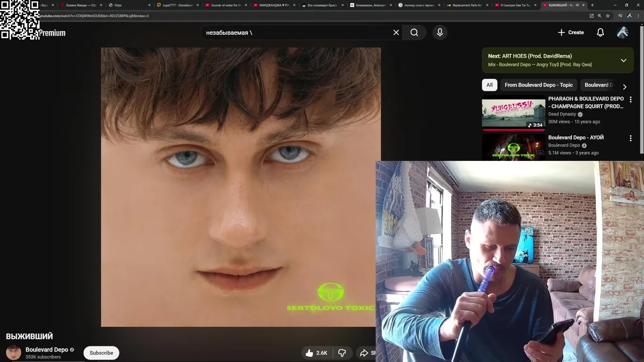Image resolution: width=644 pixels, height=362 pixels.
Task: Select the All filter chip
Action: [x=490, y=85]
